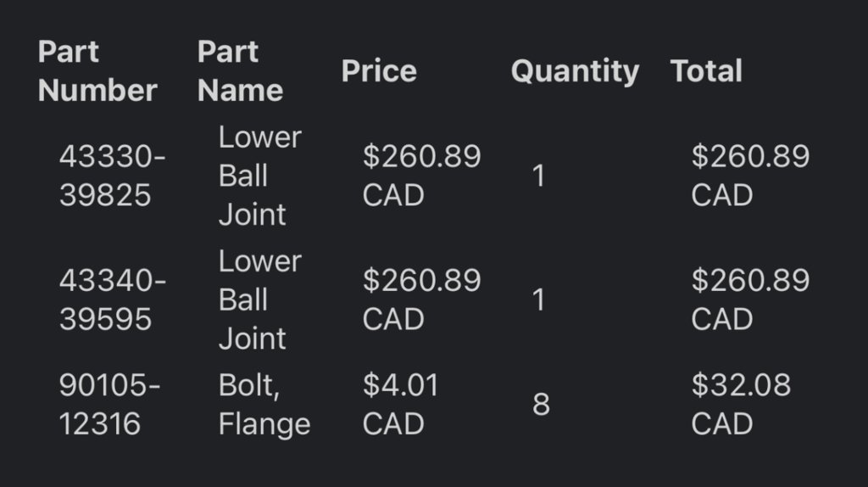Click quantity 1 in the first row

click(x=538, y=176)
